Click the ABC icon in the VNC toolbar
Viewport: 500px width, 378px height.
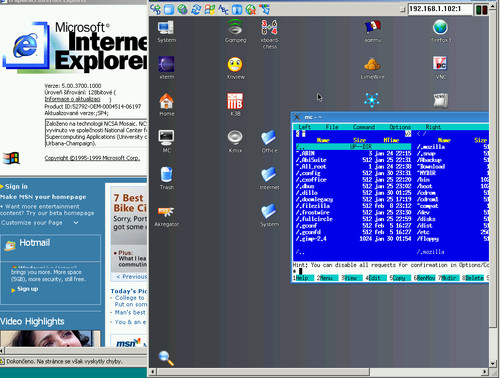pos(223,9)
